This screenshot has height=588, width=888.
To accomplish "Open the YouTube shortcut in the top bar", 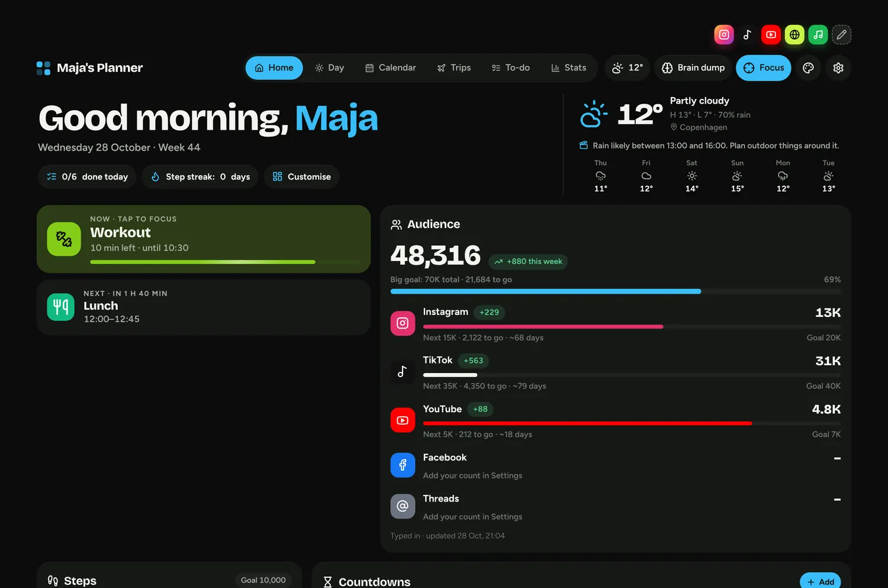I will tap(771, 34).
